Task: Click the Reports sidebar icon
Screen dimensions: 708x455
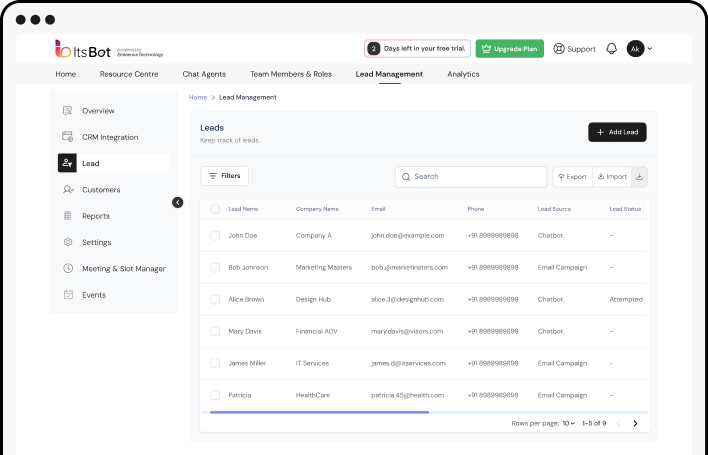Action: (x=68, y=216)
